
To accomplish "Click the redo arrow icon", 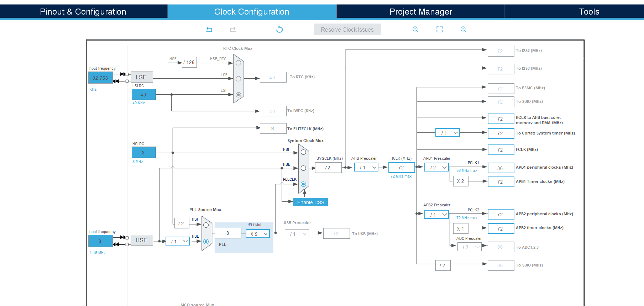I will click(233, 30).
